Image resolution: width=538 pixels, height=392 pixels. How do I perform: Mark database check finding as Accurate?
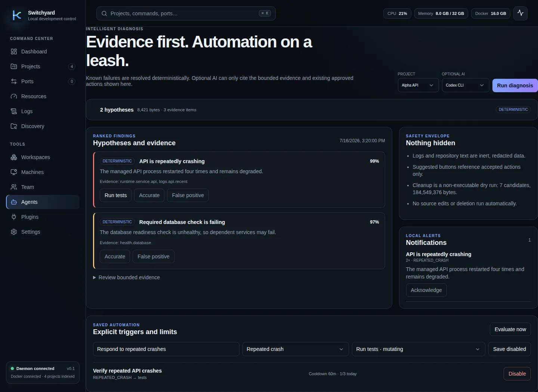pyautogui.click(x=115, y=256)
